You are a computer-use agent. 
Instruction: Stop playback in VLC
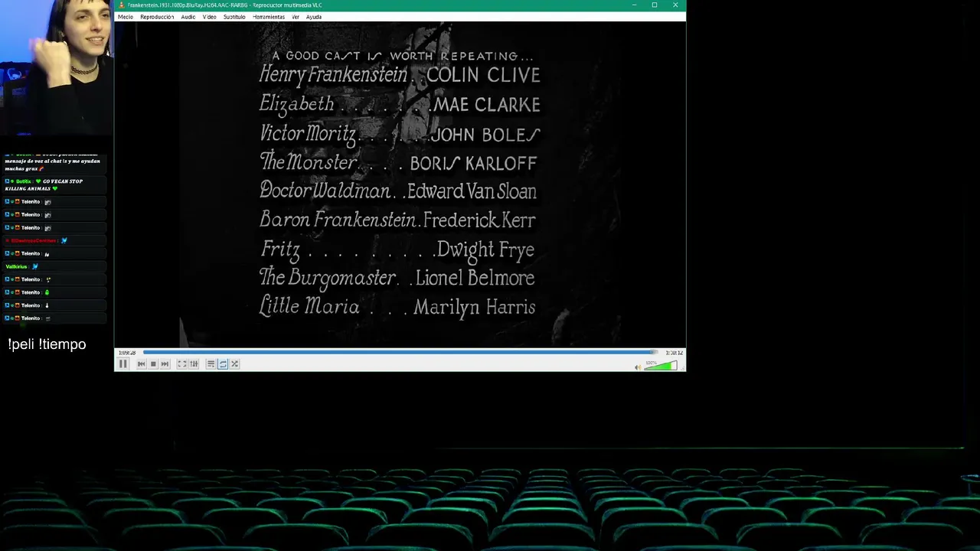coord(153,364)
